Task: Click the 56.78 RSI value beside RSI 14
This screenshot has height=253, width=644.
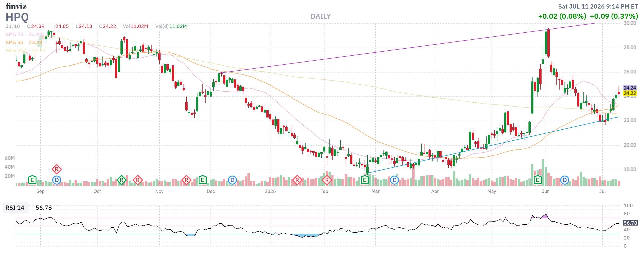Action: 44,208
